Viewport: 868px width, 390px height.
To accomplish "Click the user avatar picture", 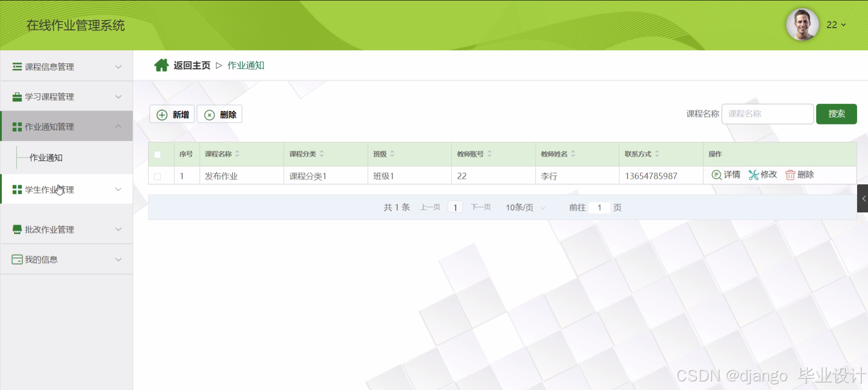I will pyautogui.click(x=802, y=24).
